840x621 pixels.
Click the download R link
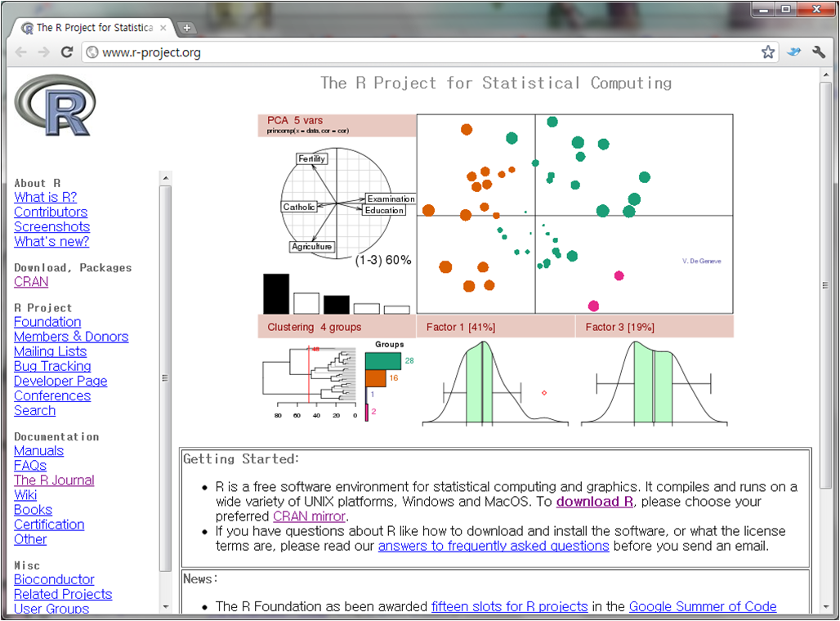pyautogui.click(x=595, y=502)
